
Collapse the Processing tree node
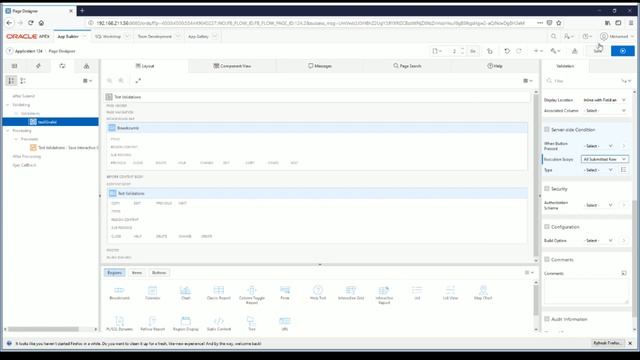[7, 131]
